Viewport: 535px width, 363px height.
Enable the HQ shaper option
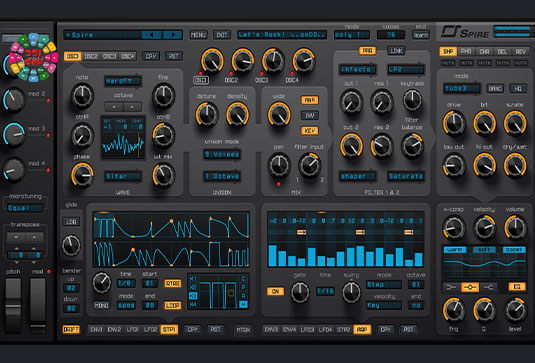click(x=518, y=89)
